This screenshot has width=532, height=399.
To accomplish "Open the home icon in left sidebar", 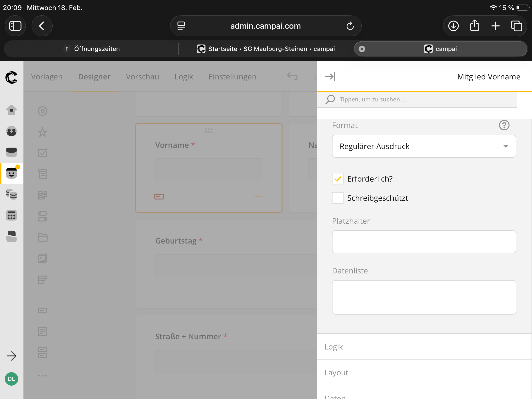I will coord(11,110).
